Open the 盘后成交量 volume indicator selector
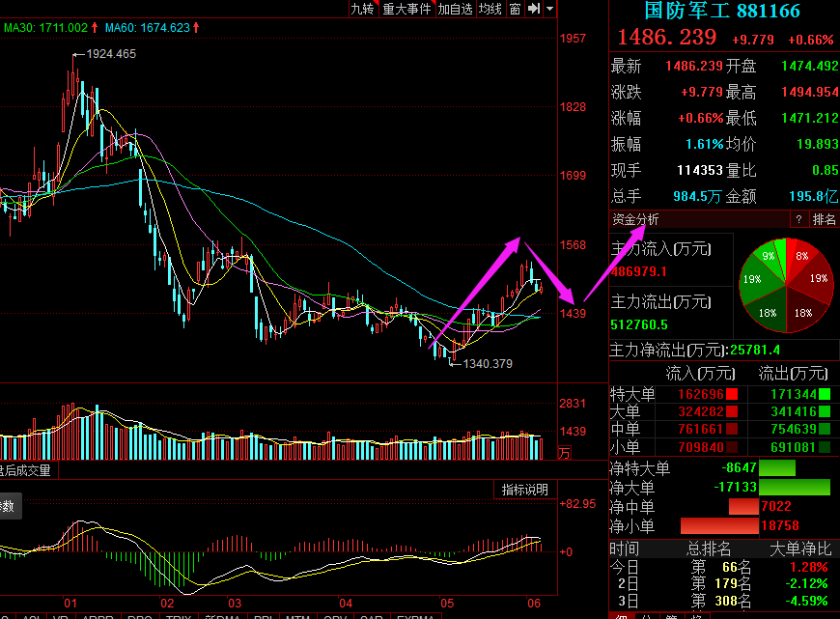The width and height of the screenshot is (840, 619). tap(26, 470)
